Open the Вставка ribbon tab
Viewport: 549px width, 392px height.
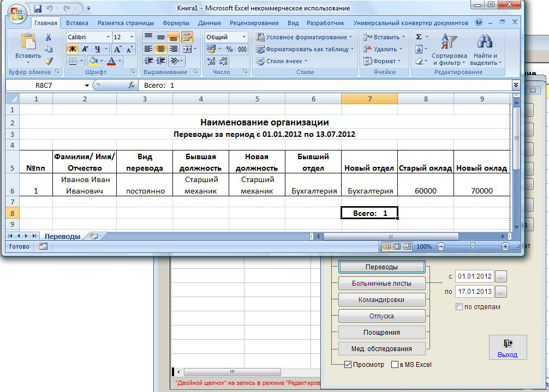point(77,23)
